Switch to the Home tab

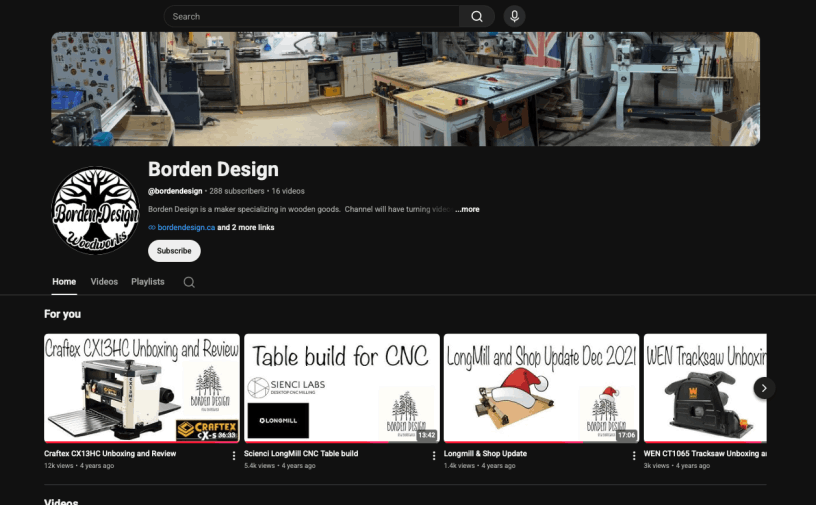coord(64,282)
